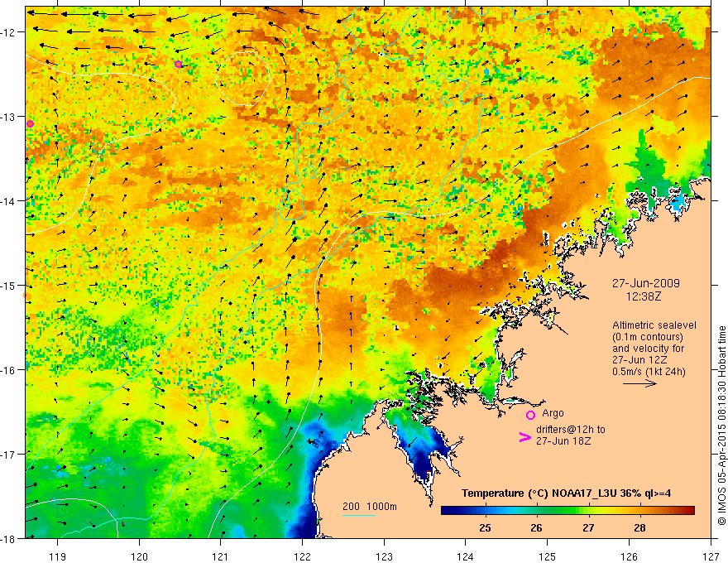The width and height of the screenshot is (728, 563).
Task: Click the 0.5m/s velocity scale arrow
Action: pos(639,383)
